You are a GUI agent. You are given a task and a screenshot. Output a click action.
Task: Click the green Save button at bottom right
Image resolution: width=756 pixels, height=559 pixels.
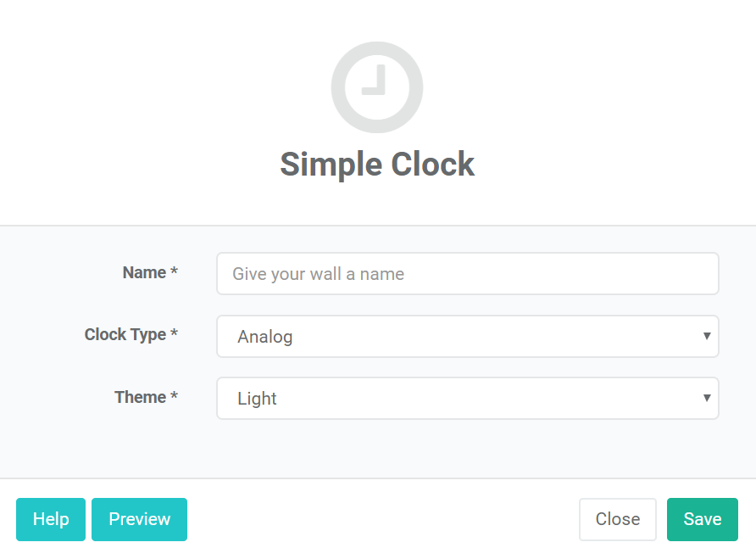pos(702,519)
